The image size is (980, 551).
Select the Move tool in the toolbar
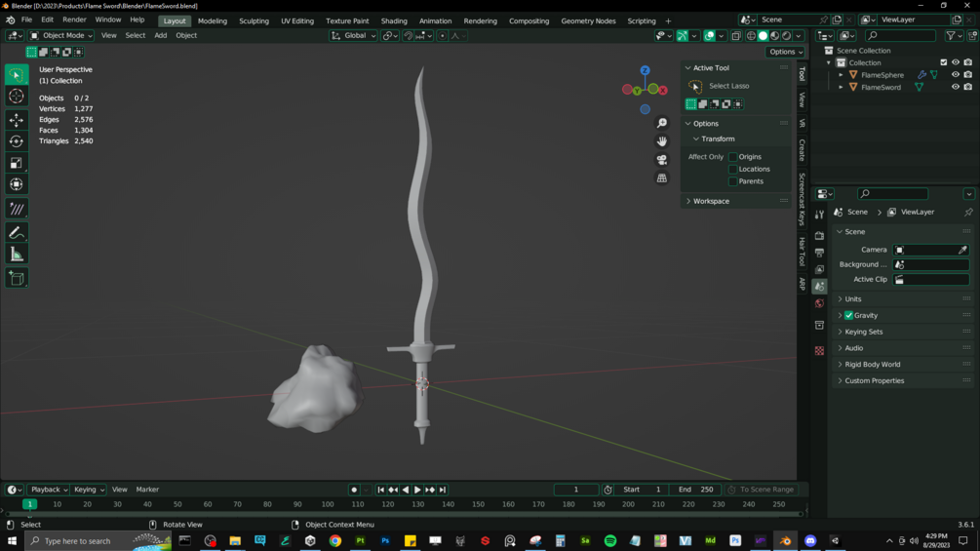[17, 119]
